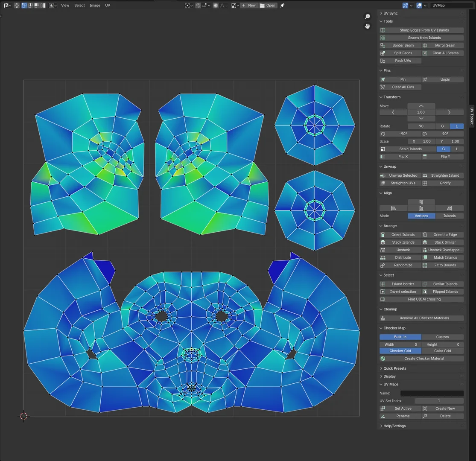Image resolution: width=476 pixels, height=461 pixels.
Task: Select Color Grid checker type
Action: point(442,351)
